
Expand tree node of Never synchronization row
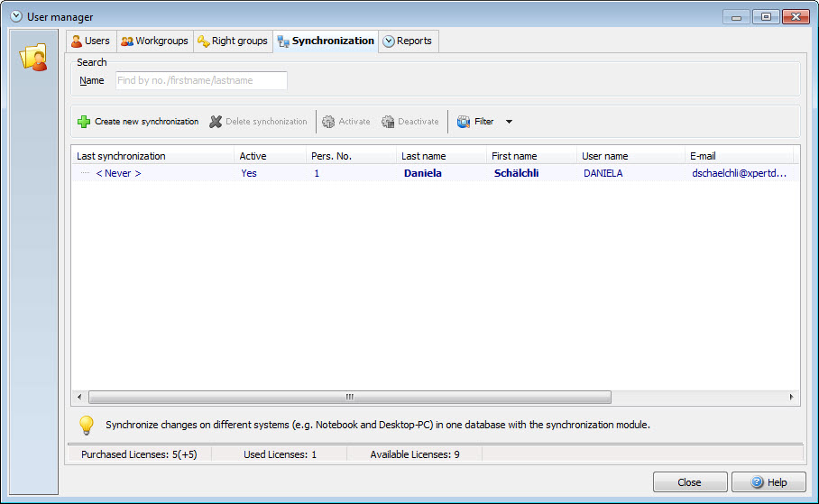pos(85,173)
